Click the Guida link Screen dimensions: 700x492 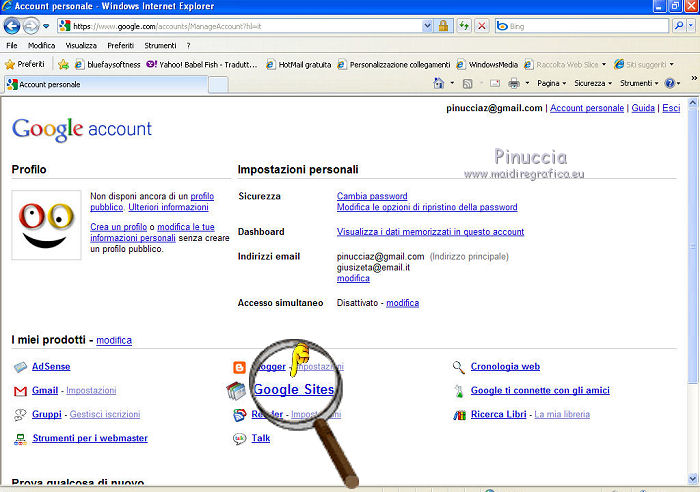tap(643, 108)
